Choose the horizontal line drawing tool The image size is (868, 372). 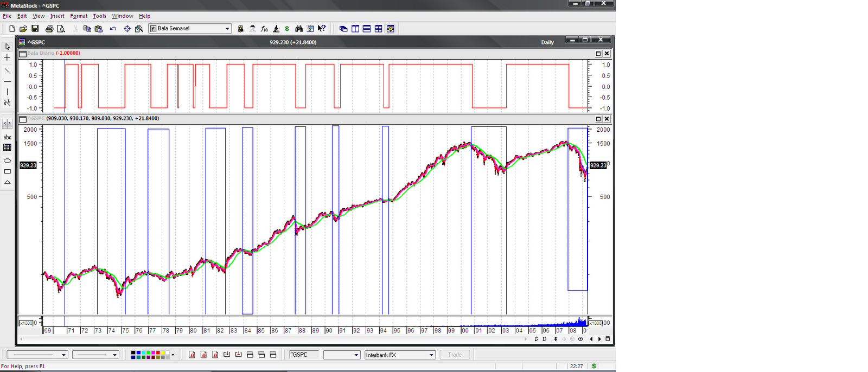point(8,81)
